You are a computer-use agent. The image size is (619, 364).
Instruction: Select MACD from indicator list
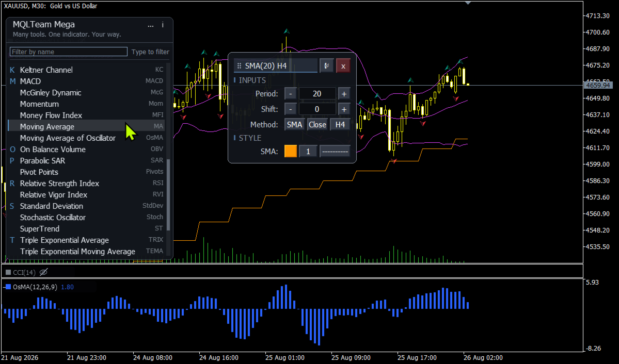[x=86, y=81]
